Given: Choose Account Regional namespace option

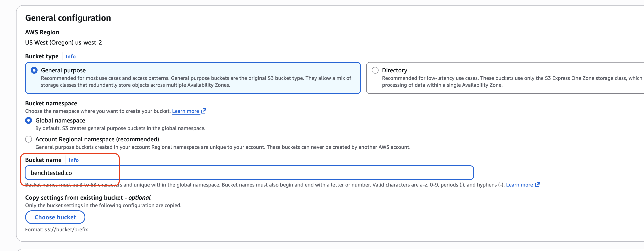Looking at the screenshot, I should (x=29, y=139).
